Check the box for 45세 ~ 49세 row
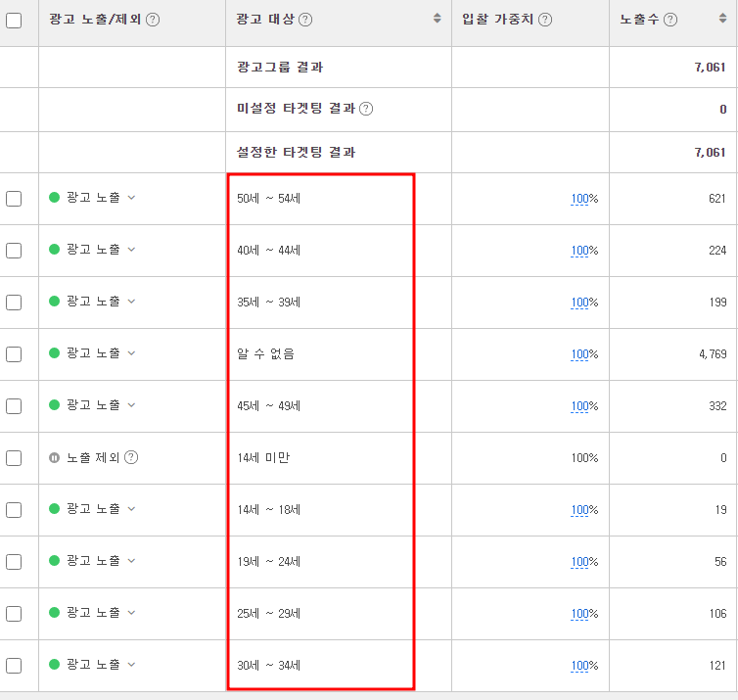The width and height of the screenshot is (738, 700). tap(14, 405)
